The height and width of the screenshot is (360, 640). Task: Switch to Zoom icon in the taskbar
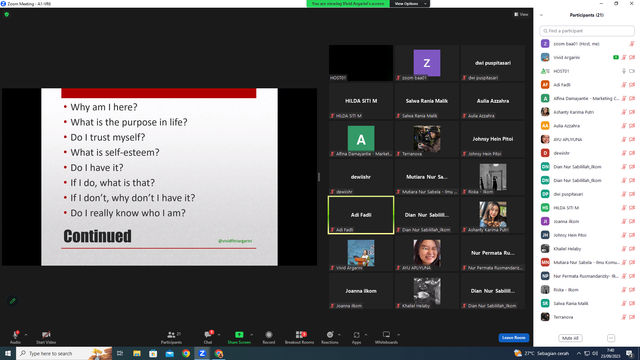point(202,353)
